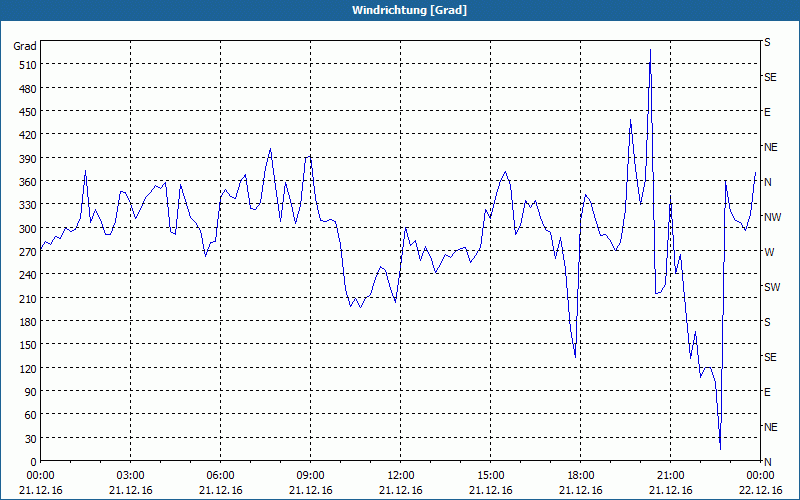Click the 420 y-axis tick label
Image resolution: width=800 pixels, height=500 pixels.
pos(28,135)
